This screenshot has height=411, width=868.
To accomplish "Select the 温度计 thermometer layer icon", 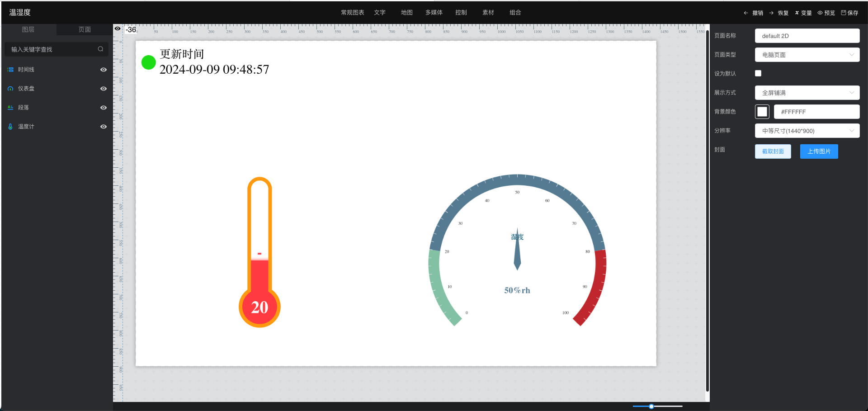I will [10, 127].
